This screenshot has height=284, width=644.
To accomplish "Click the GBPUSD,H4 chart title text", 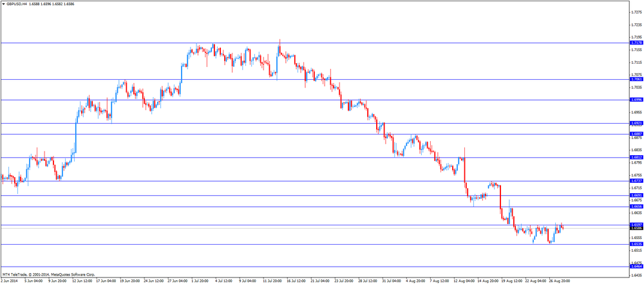I will 17,3.
